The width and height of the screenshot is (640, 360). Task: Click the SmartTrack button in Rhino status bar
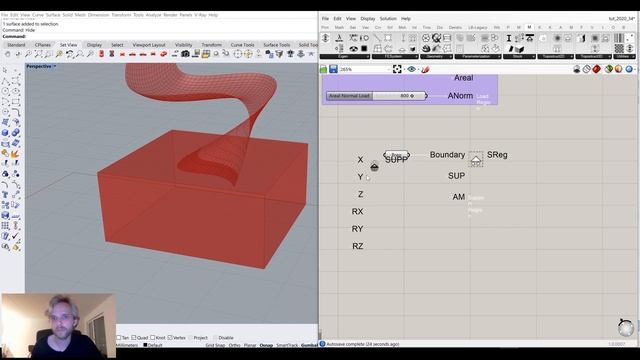click(287, 345)
